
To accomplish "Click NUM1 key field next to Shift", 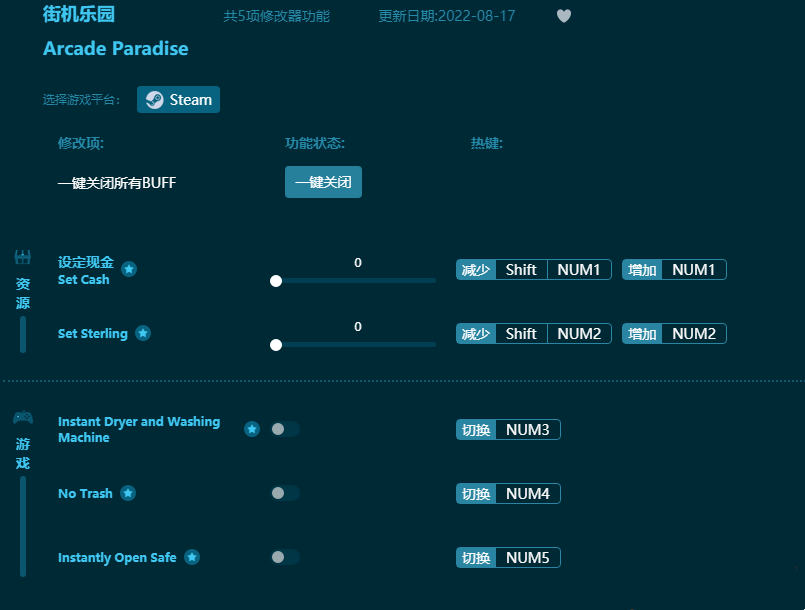I will click(x=579, y=270).
